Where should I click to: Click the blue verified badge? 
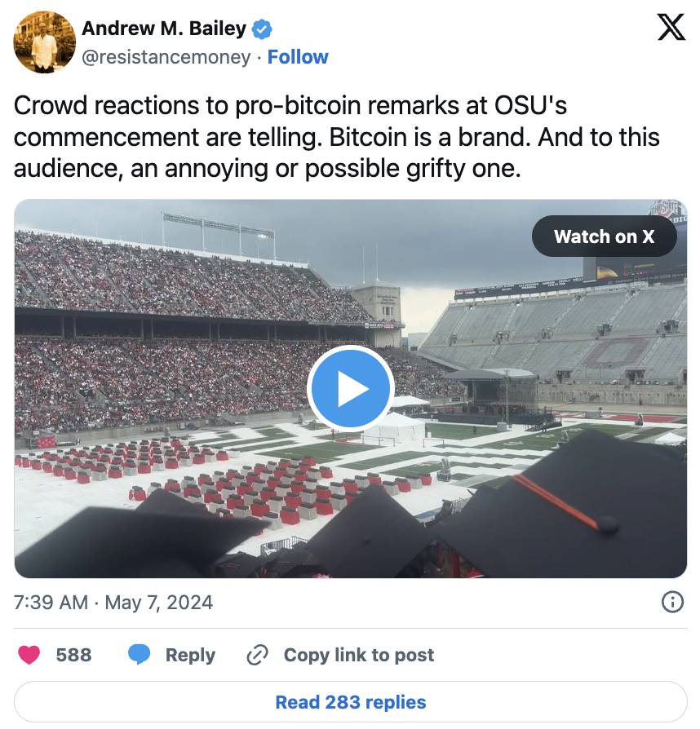(x=262, y=29)
